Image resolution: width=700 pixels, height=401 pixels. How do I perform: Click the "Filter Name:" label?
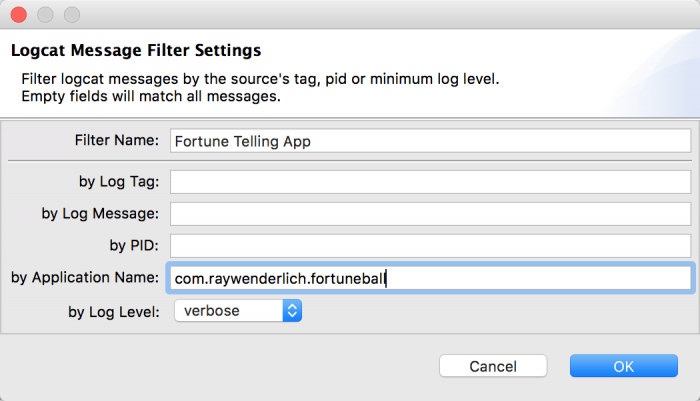[x=117, y=140]
